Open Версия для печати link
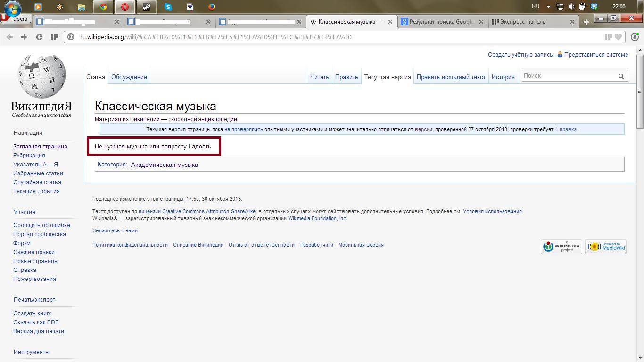Image resolution: width=644 pixels, height=362 pixels. pos(39,331)
